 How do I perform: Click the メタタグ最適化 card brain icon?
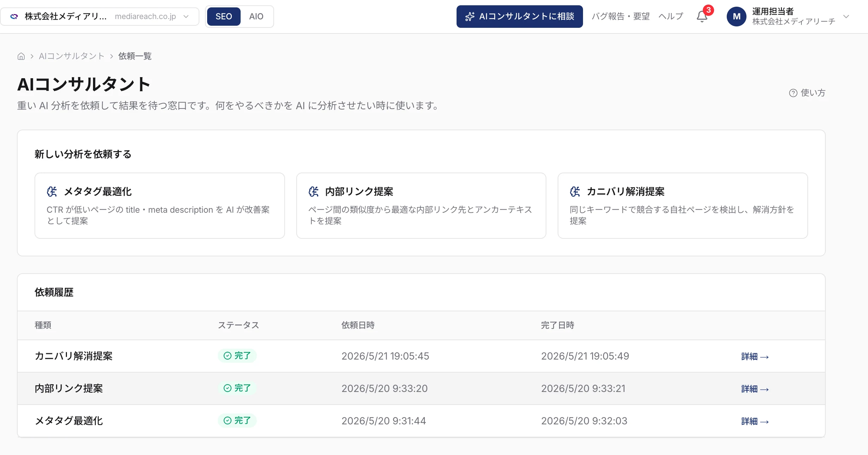pyautogui.click(x=52, y=192)
